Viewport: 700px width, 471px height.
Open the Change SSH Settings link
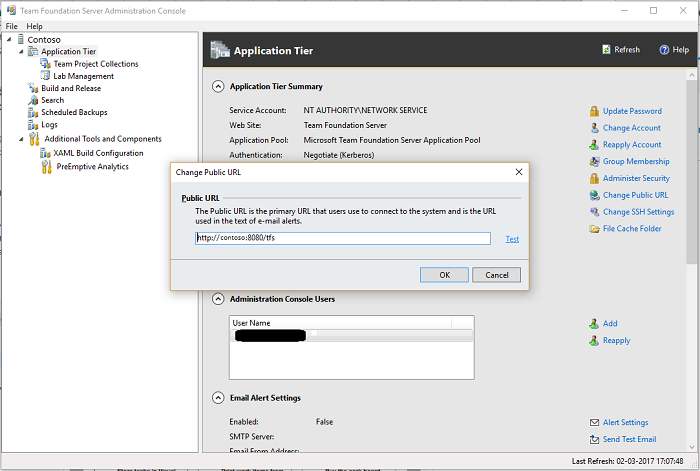tap(638, 212)
